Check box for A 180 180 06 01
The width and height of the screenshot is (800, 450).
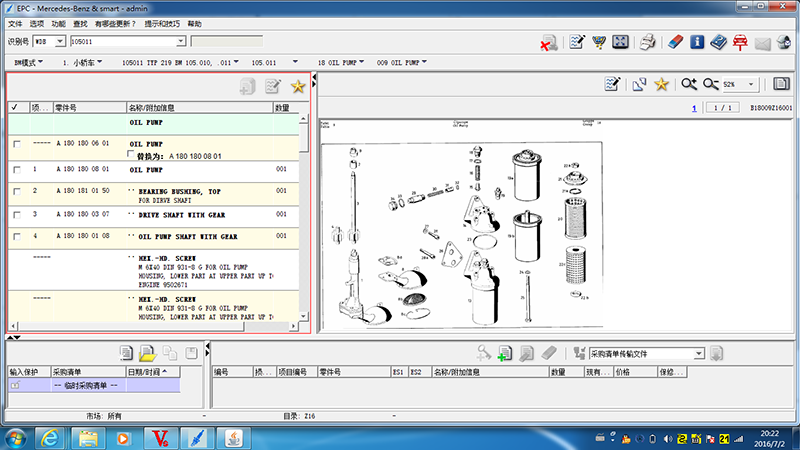pos(17,144)
